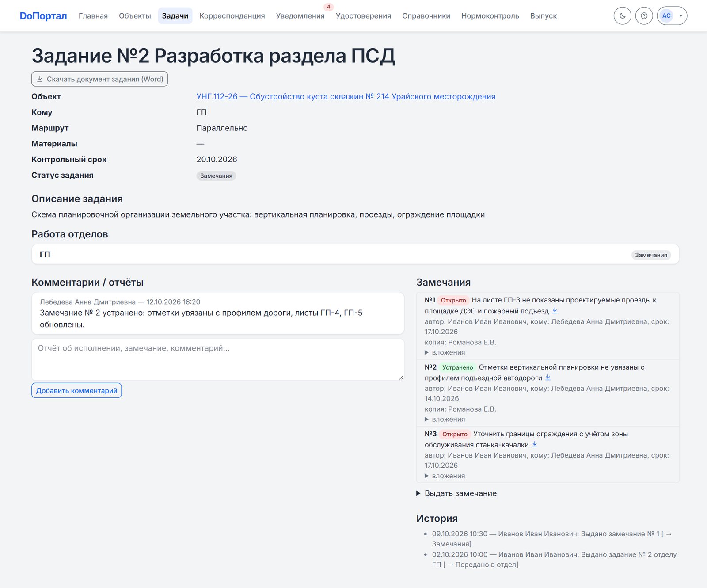Open Удостоверения in the navbar
The height and width of the screenshot is (588, 707).
(x=363, y=16)
